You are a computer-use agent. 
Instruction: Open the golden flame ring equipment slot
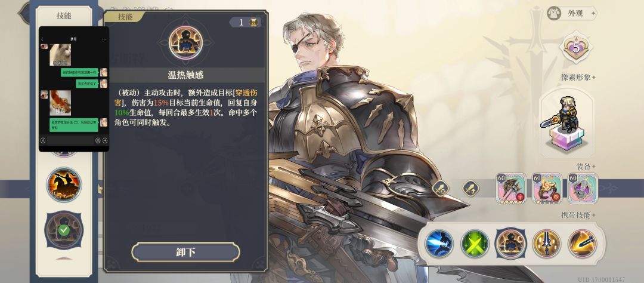click(547, 189)
